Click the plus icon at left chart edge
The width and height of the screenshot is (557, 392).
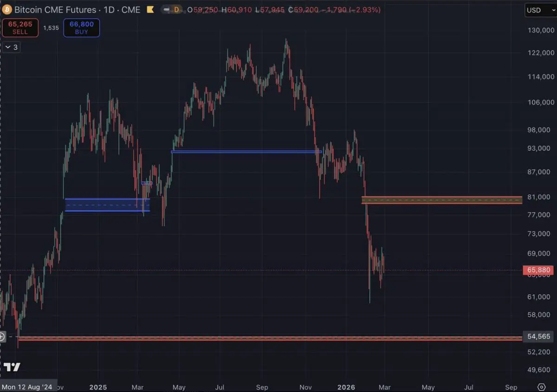(2, 337)
